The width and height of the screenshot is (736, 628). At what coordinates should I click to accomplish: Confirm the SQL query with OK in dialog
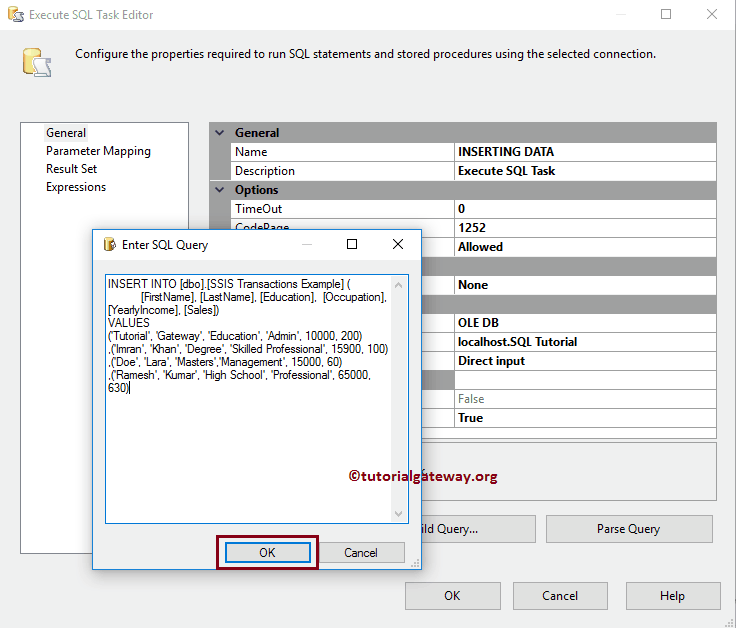(x=268, y=552)
